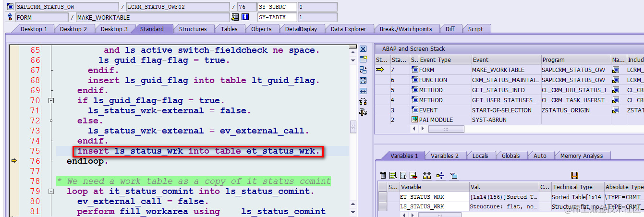The height and width of the screenshot is (217, 644).
Task: Click the ET_STATUS_WRK variable name cell
Action: [x=434, y=197]
